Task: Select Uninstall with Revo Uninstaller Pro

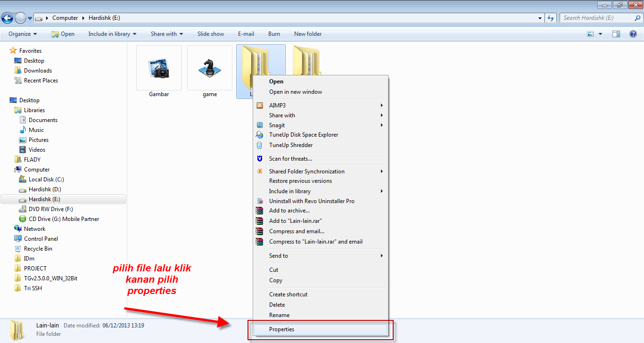Action: 307,201
